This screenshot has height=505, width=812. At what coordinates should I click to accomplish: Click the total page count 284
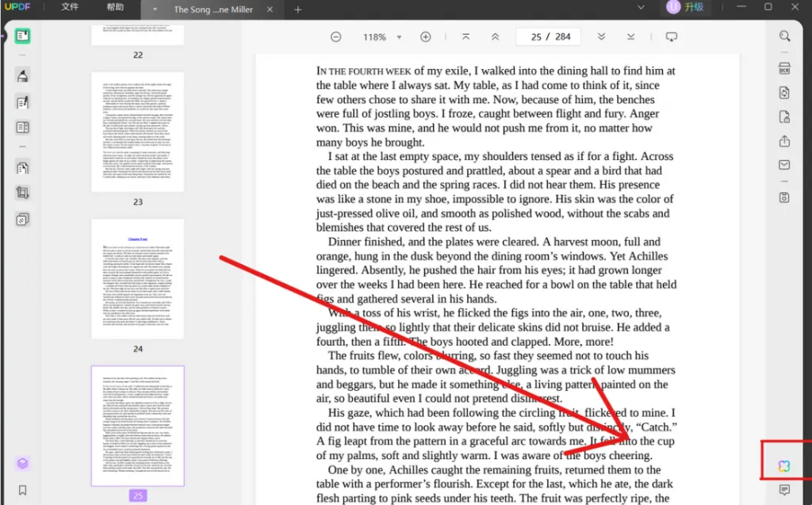tap(563, 36)
